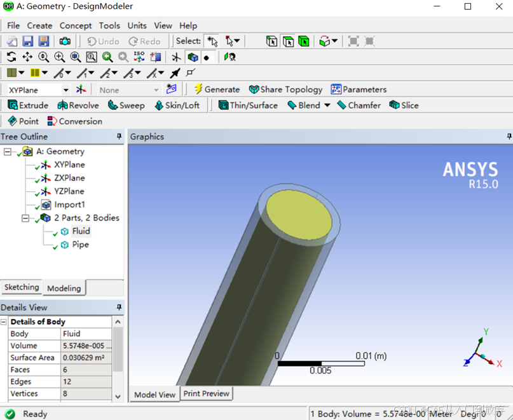Toggle Display Plane axes visibility
Screen dimensions: 513x420
point(176,57)
